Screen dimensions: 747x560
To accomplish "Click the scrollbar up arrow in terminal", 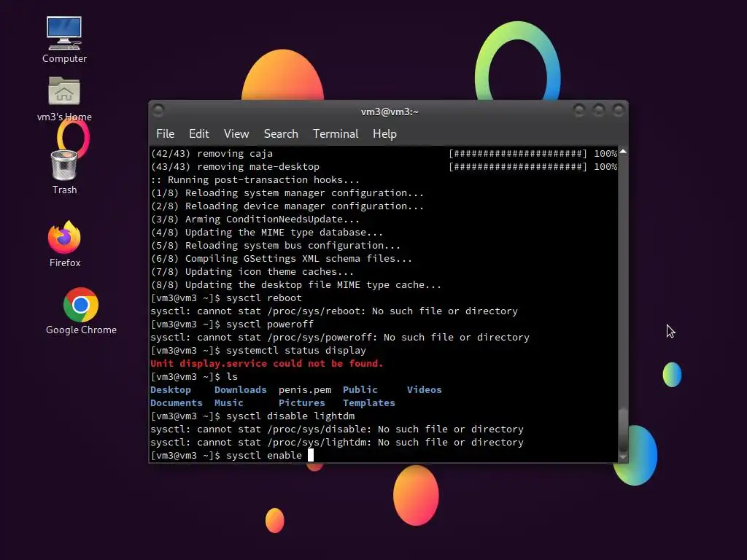I will [623, 152].
